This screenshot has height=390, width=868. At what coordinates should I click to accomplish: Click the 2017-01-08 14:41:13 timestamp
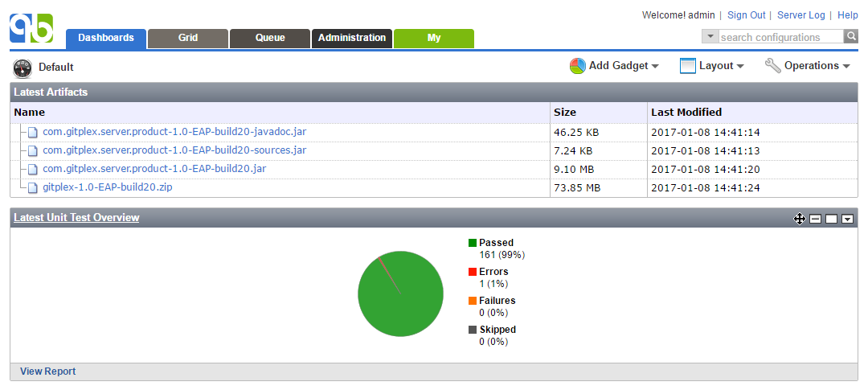tap(706, 150)
